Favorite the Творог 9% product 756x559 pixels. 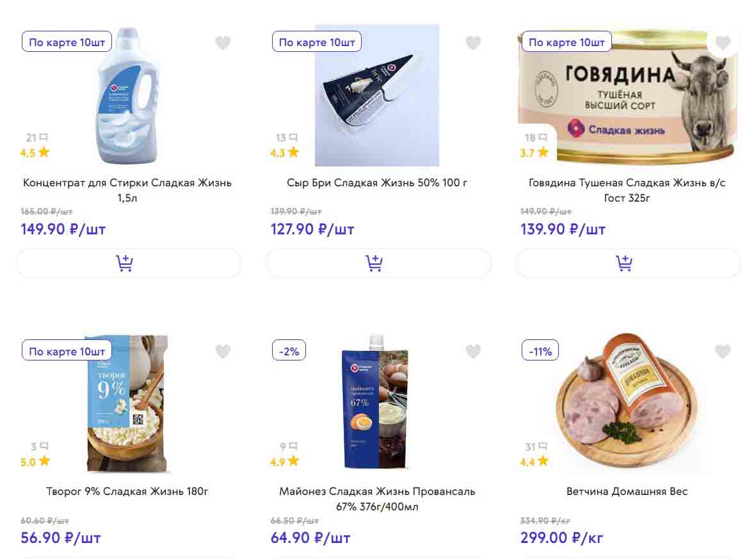(223, 352)
